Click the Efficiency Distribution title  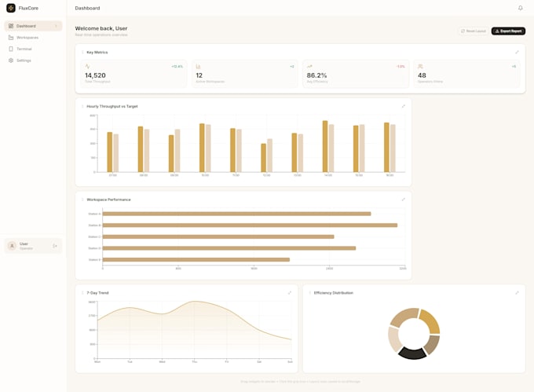[x=334, y=293]
